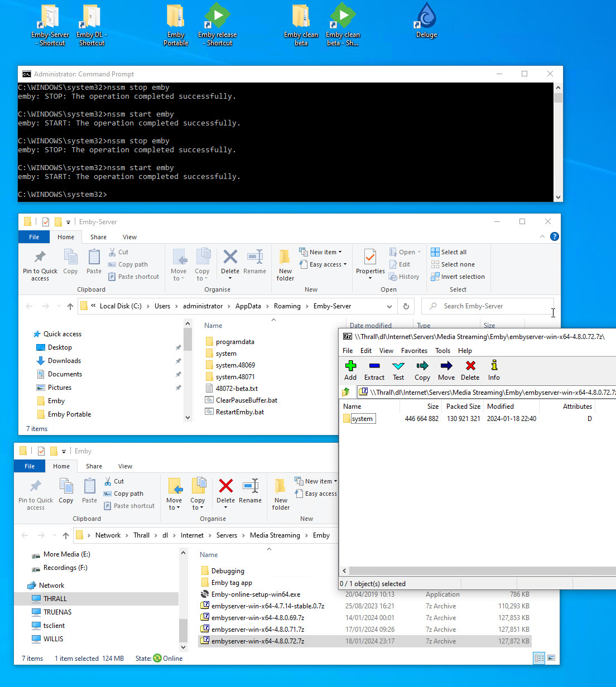
Task: Switch to large icons view in Emby window
Action: (x=551, y=659)
